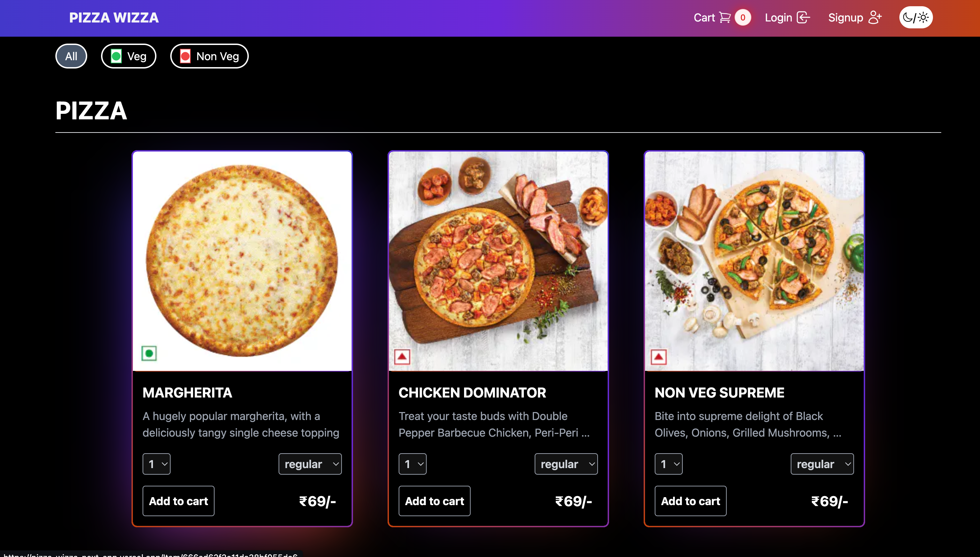Select the All filter pill
980x557 pixels.
[x=71, y=56]
